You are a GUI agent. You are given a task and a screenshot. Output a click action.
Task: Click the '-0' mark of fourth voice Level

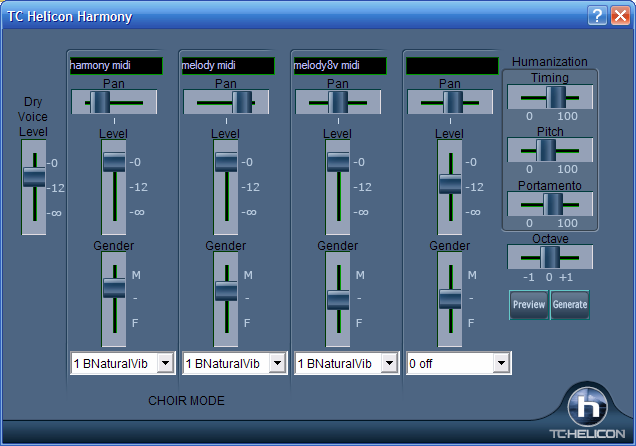click(471, 162)
